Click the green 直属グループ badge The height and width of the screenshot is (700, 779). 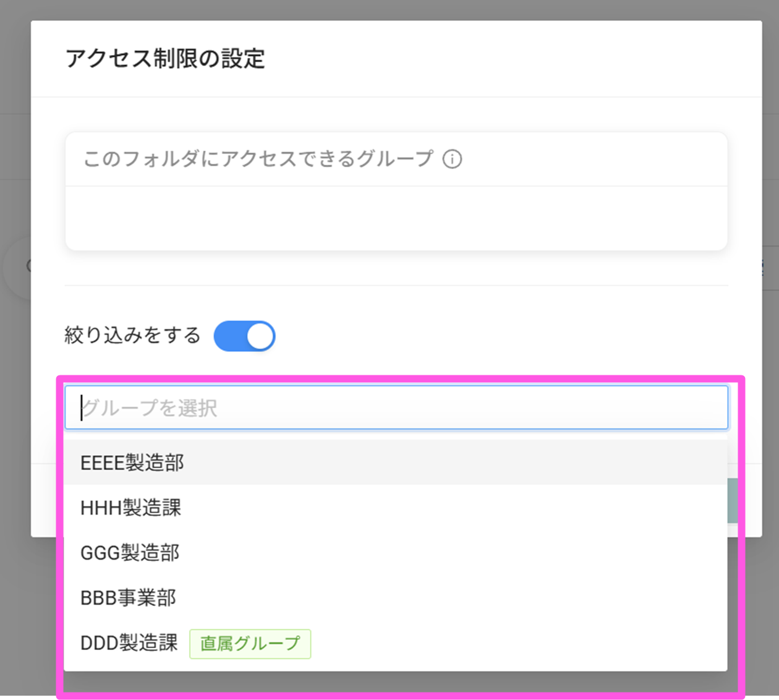pyautogui.click(x=250, y=644)
